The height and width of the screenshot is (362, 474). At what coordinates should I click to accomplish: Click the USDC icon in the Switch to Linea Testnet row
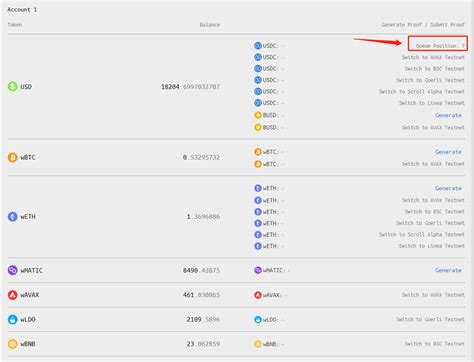click(x=258, y=103)
